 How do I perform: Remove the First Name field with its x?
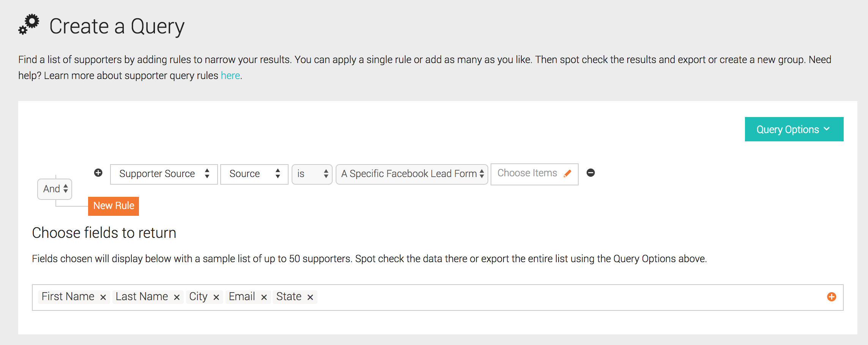pos(103,297)
